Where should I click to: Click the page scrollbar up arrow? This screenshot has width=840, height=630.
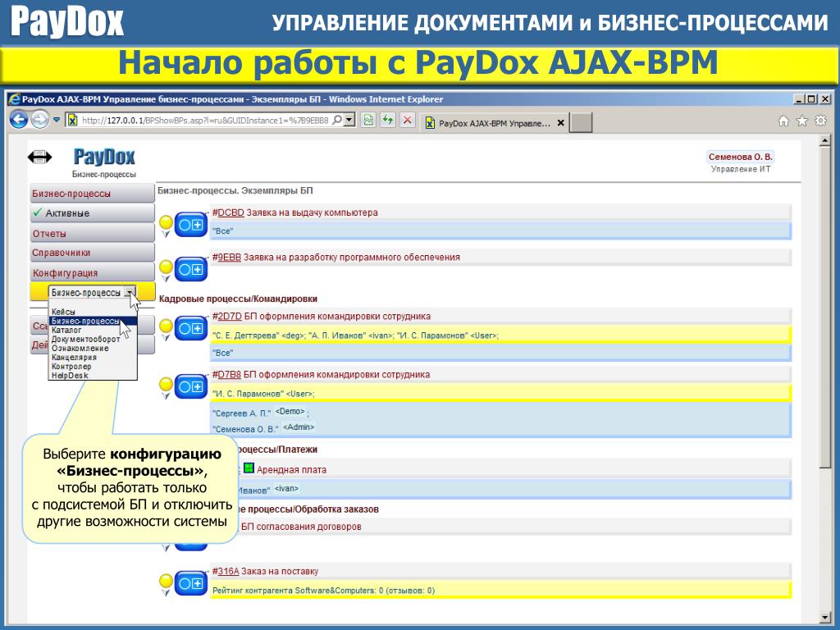tap(825, 141)
